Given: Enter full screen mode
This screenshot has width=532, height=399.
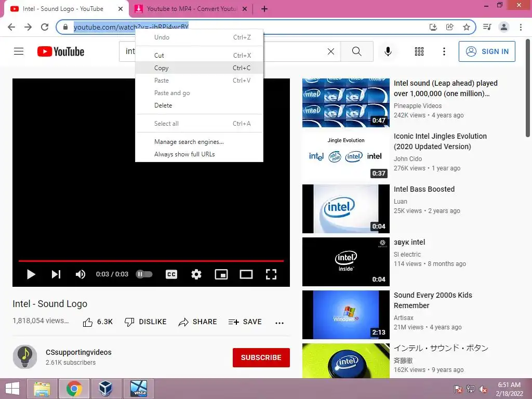Looking at the screenshot, I should [x=271, y=274].
